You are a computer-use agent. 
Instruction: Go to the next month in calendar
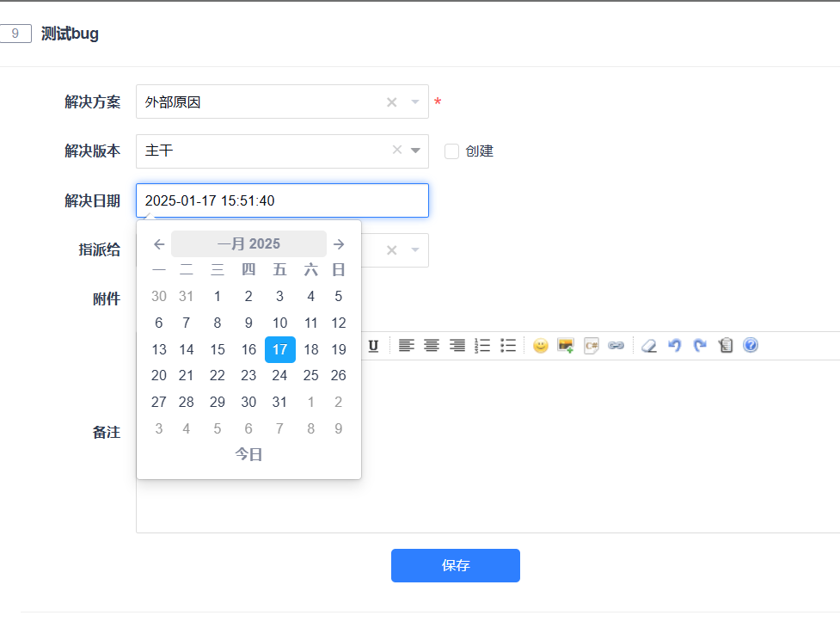[x=339, y=244]
